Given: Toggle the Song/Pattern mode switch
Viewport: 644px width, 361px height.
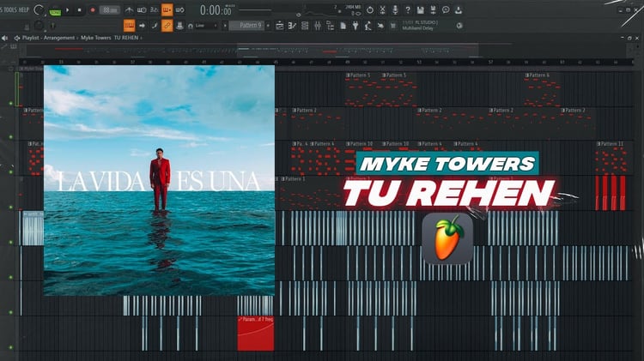Looking at the screenshot, I should pyautogui.click(x=55, y=10).
